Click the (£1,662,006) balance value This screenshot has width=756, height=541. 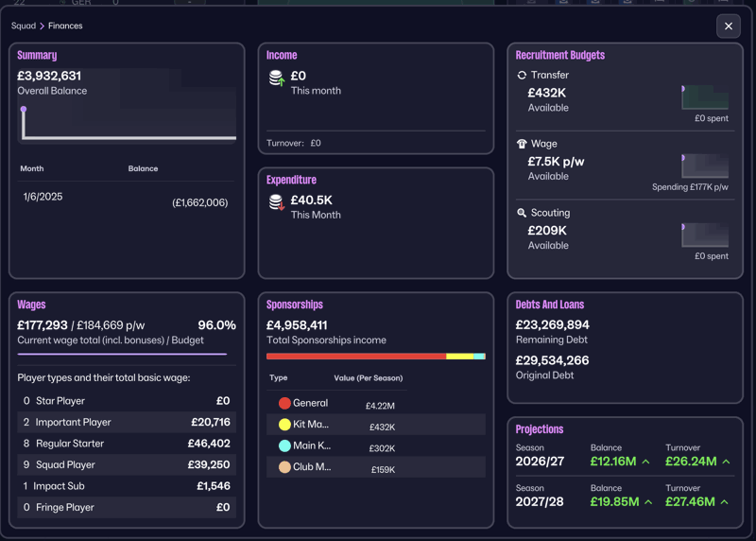pyautogui.click(x=200, y=202)
